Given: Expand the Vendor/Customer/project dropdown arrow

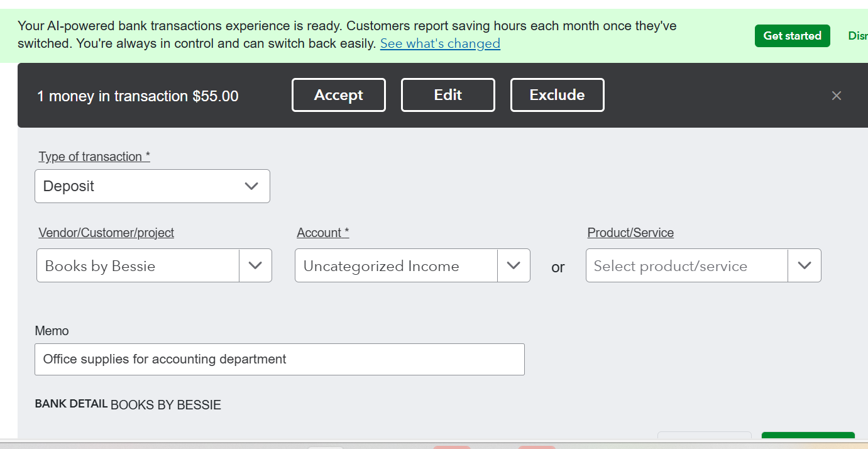Looking at the screenshot, I should point(255,265).
